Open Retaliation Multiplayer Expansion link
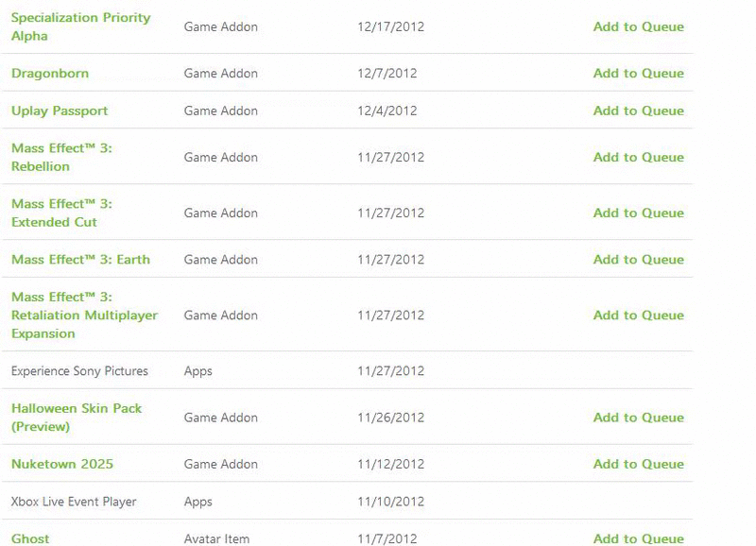756x546 pixels. coord(84,316)
